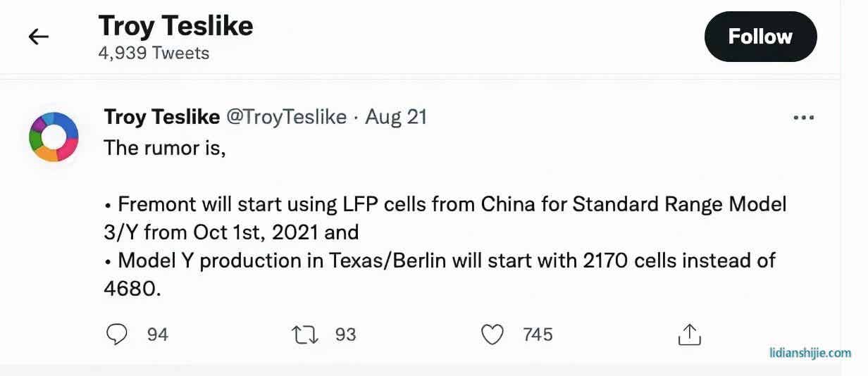Click the share upload icon

(689, 334)
